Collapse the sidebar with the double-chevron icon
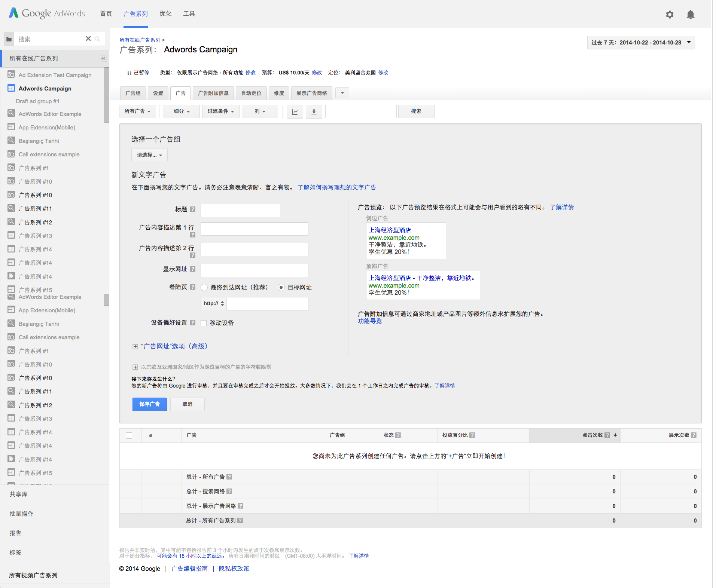Image resolution: width=713 pixels, height=588 pixels. (103, 58)
